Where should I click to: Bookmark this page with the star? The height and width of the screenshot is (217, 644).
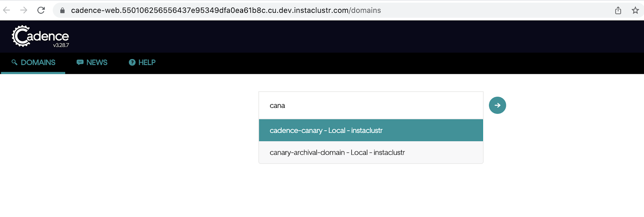[x=635, y=10]
